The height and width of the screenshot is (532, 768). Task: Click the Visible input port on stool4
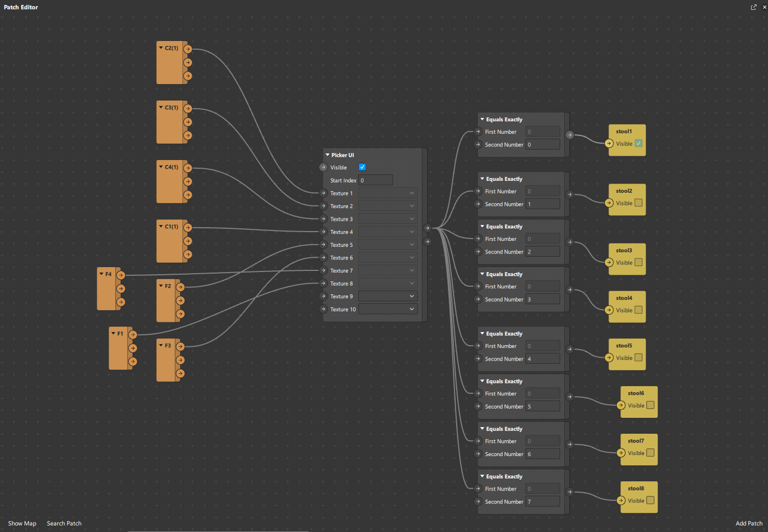pos(609,310)
